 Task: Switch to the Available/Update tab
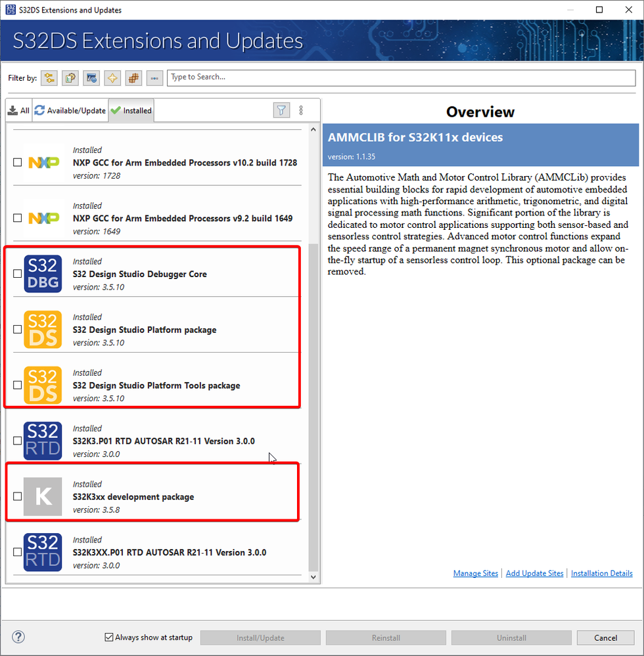pyautogui.click(x=70, y=110)
